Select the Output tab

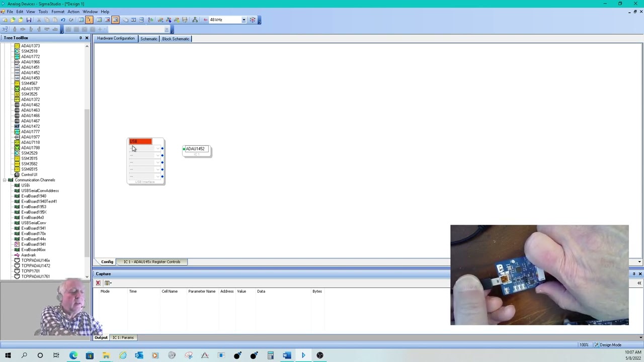pos(101,338)
